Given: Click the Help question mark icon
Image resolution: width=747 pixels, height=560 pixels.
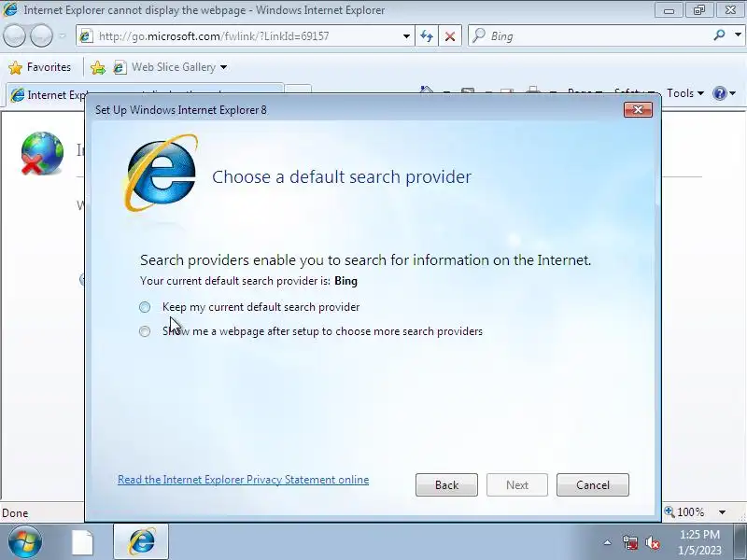Looking at the screenshot, I should click(719, 93).
